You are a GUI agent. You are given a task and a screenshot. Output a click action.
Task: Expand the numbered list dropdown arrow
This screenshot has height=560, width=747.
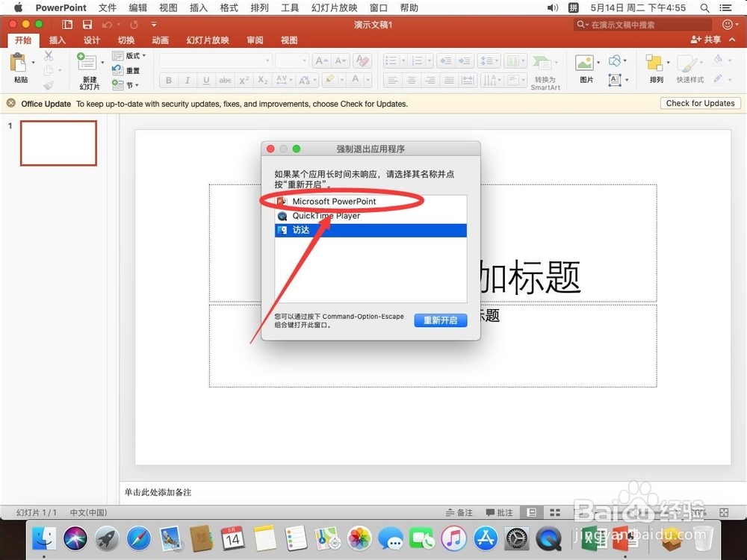coord(430,60)
